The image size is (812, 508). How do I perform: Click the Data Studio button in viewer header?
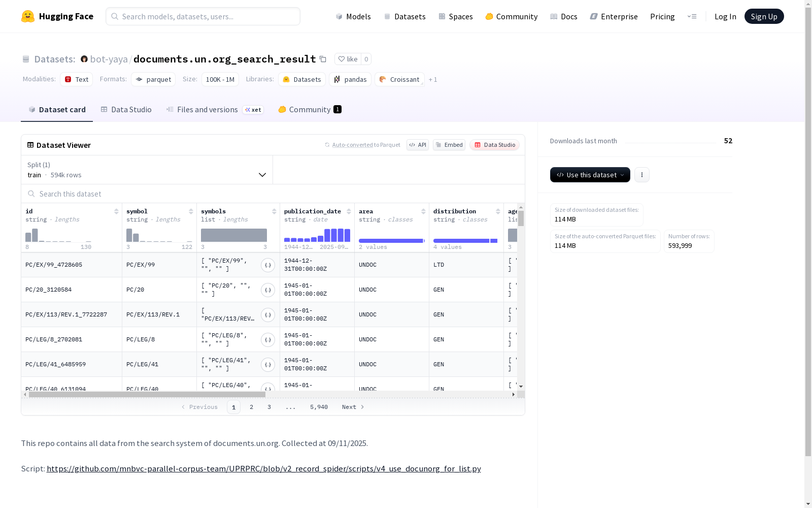pyautogui.click(x=495, y=145)
